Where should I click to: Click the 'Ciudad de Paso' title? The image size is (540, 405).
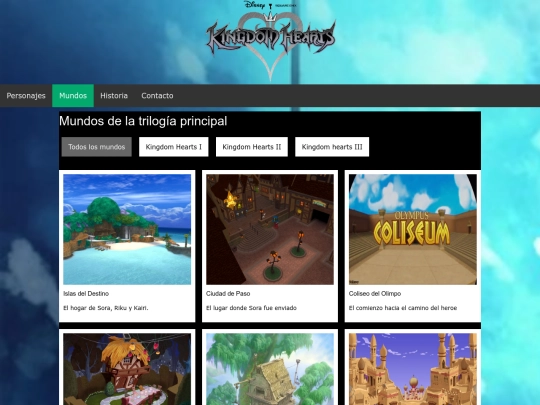[x=228, y=294]
